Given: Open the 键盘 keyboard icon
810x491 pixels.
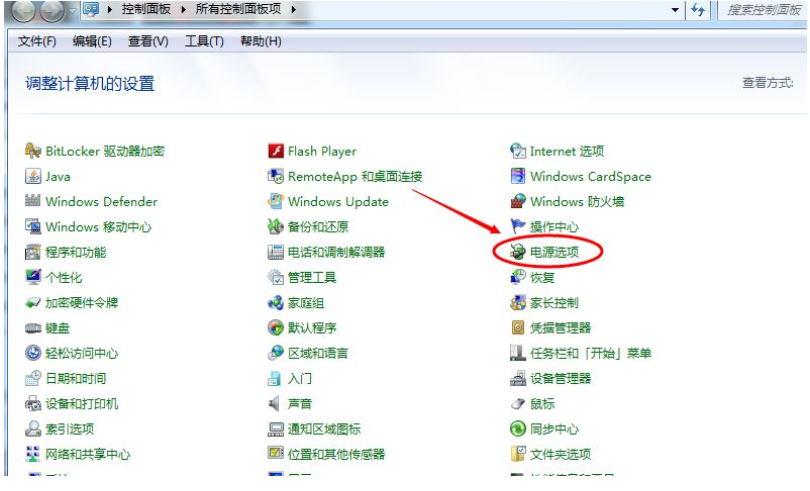Looking at the screenshot, I should click(33, 328).
